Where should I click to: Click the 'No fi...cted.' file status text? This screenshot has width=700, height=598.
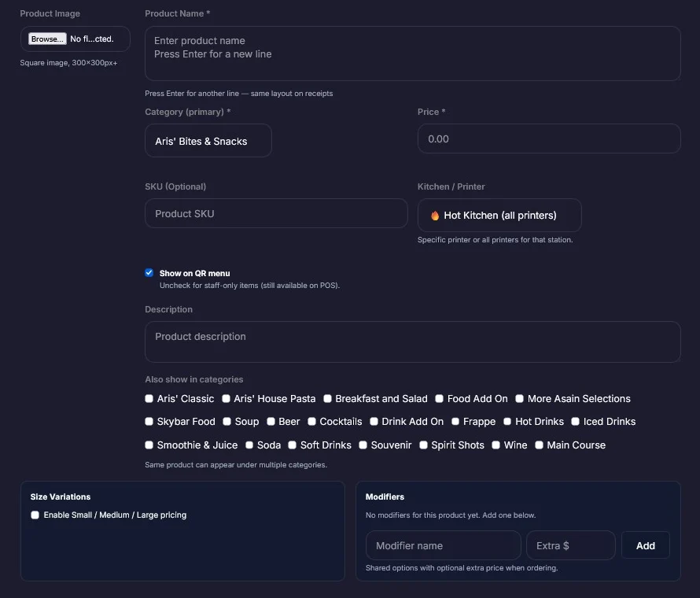pyautogui.click(x=92, y=39)
